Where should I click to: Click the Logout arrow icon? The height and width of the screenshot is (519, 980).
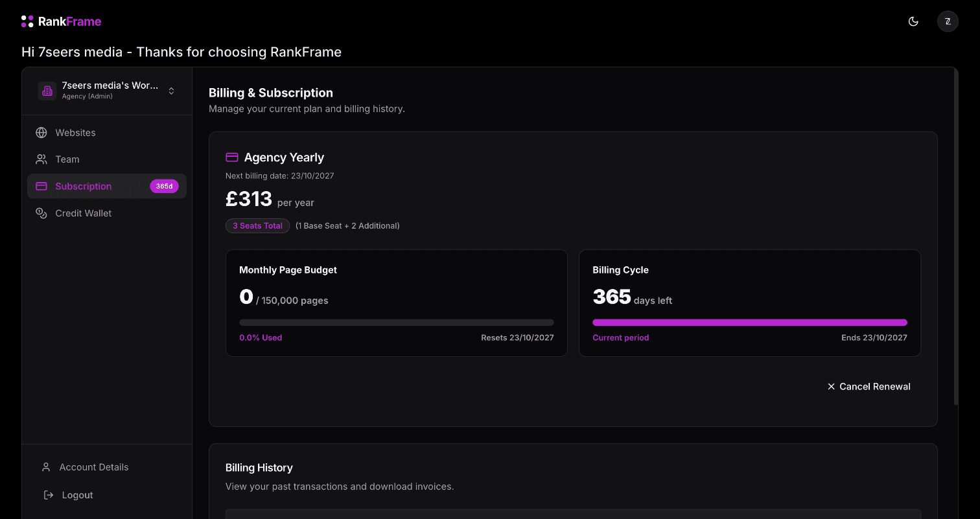click(48, 495)
